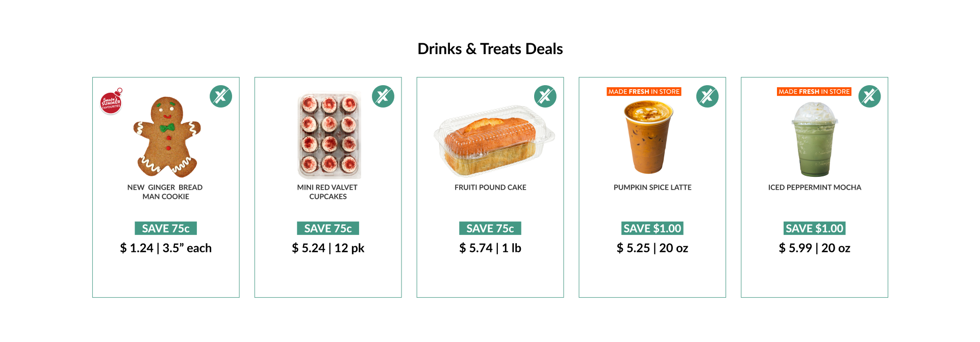Open the iced peppermint mocha cup image
The width and height of the screenshot is (980, 342).
pos(815,140)
